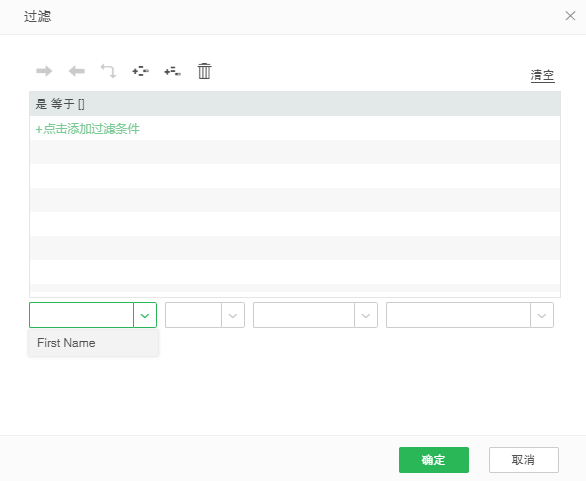
Task: Select the 是 等于 [] condition row
Action: coord(295,104)
